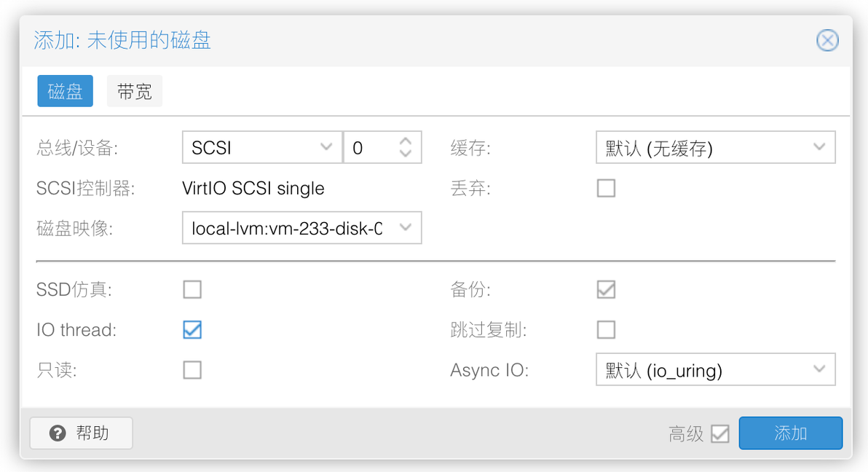The width and height of the screenshot is (868, 472).
Task: Enable the 丢弃 checkbox
Action: click(606, 189)
